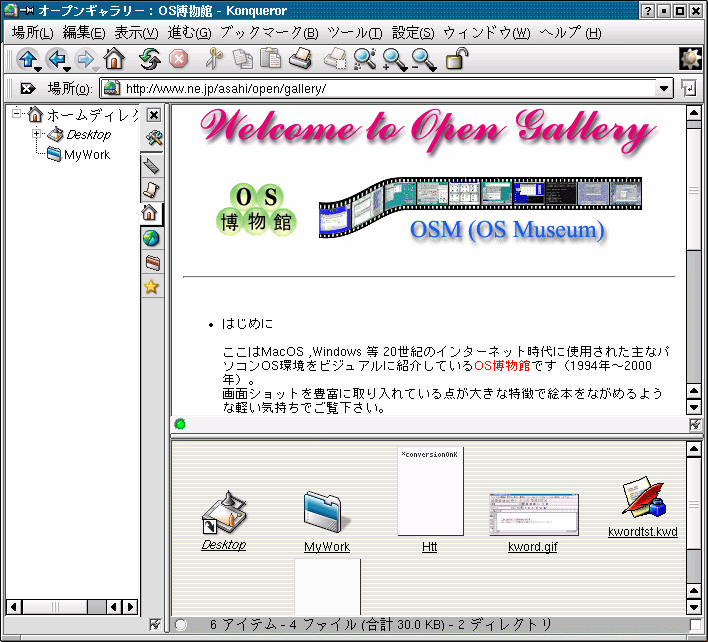
Task: Increase font size magnifier plus
Action: click(x=393, y=59)
